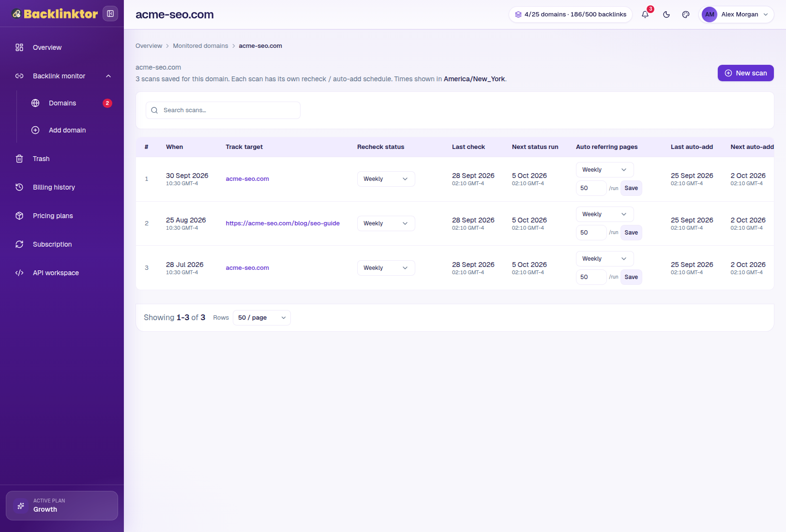The width and height of the screenshot is (786, 532).
Task: Click the Backlinktor logo
Action: tap(55, 14)
